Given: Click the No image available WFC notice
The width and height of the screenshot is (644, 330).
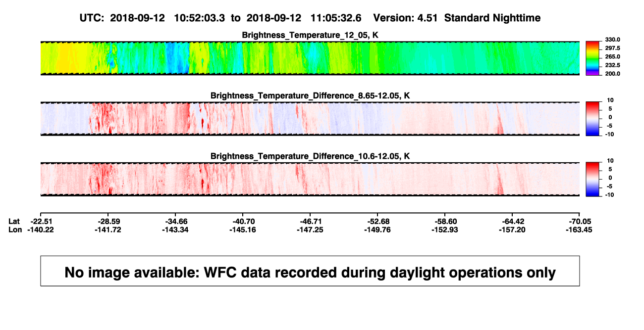Looking at the screenshot, I should [x=310, y=271].
